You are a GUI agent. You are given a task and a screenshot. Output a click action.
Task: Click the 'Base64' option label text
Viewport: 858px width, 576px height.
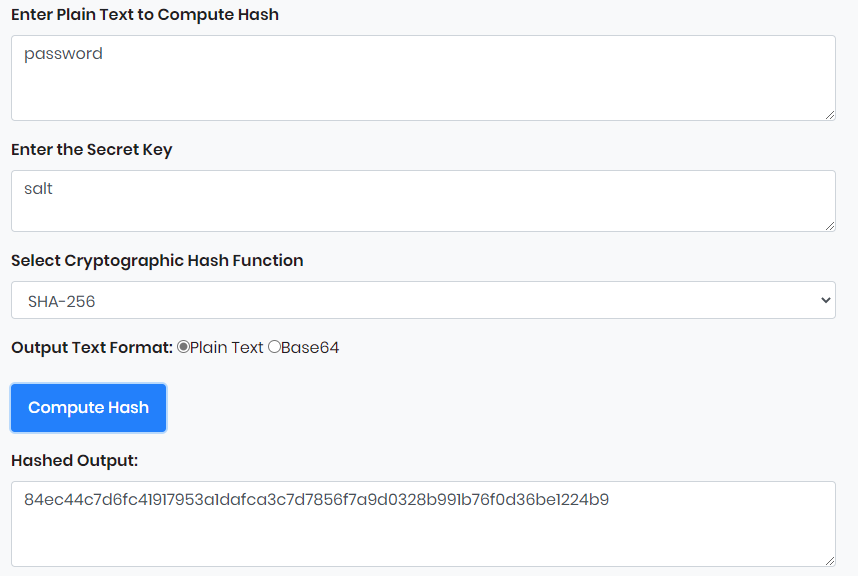[x=310, y=348]
